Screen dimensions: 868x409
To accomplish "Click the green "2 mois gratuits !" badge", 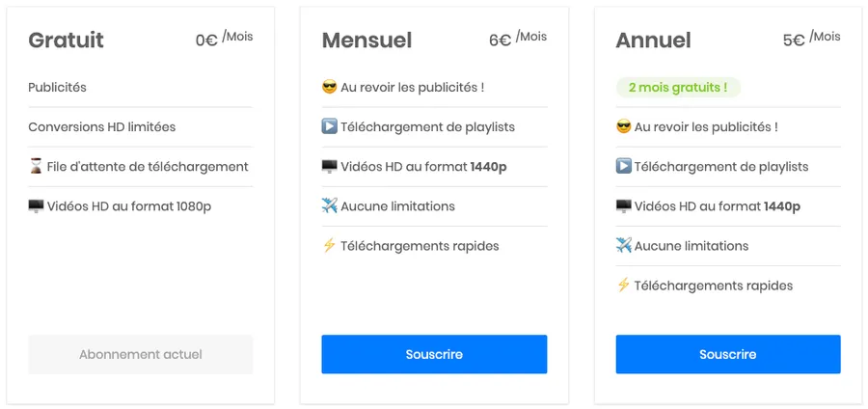I will pyautogui.click(x=678, y=87).
